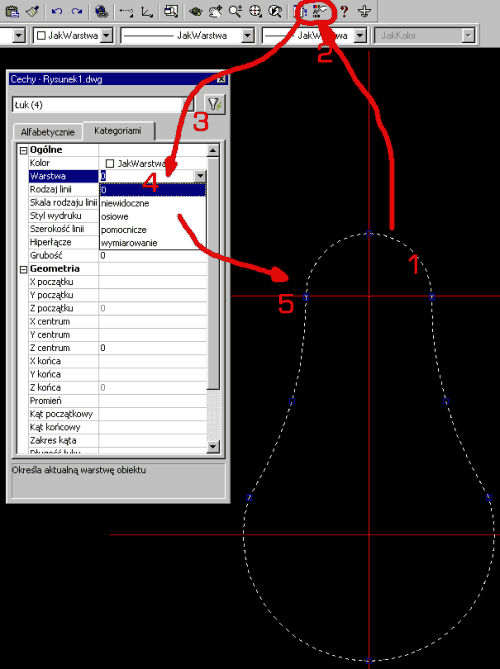Collapse the Ogólne category
Viewport: 500px width, 669px height.
click(x=23, y=150)
